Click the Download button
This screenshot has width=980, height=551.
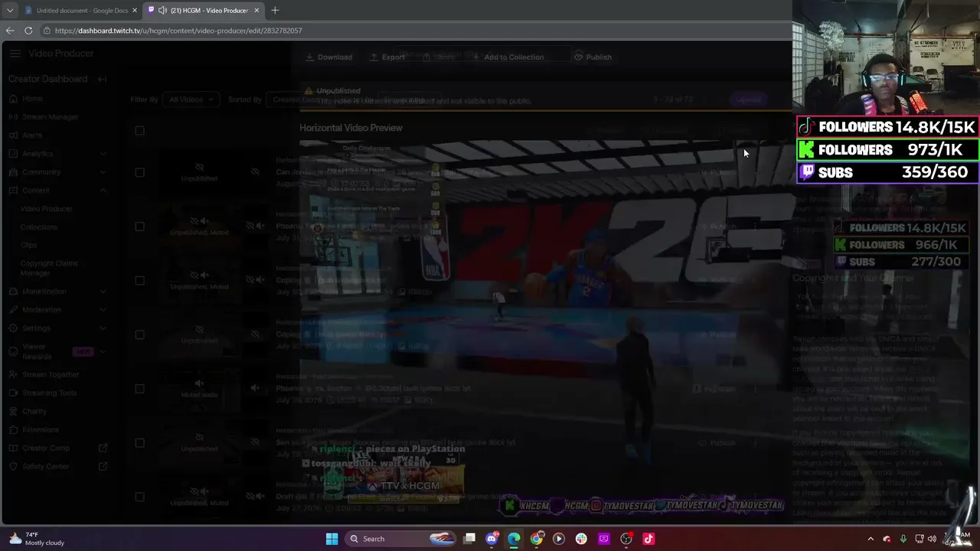[x=329, y=57]
